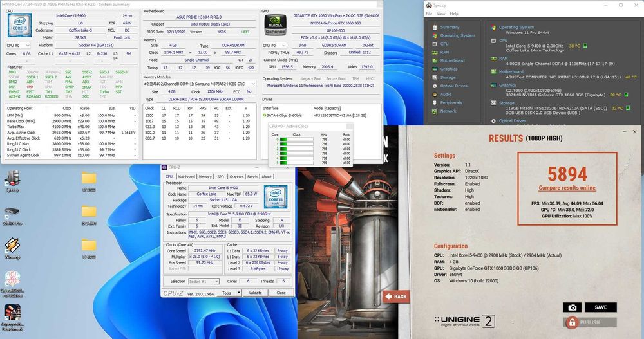This screenshot has width=644, height=339.
Task: Click the arrow next to CPU-Z Tools button
Action: (239, 293)
